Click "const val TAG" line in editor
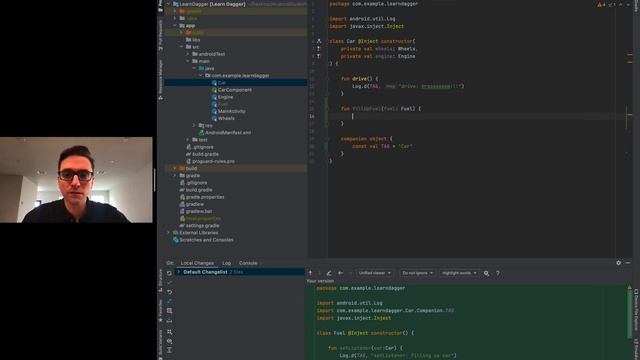Image resolution: width=640 pixels, height=360 pixels. point(382,146)
